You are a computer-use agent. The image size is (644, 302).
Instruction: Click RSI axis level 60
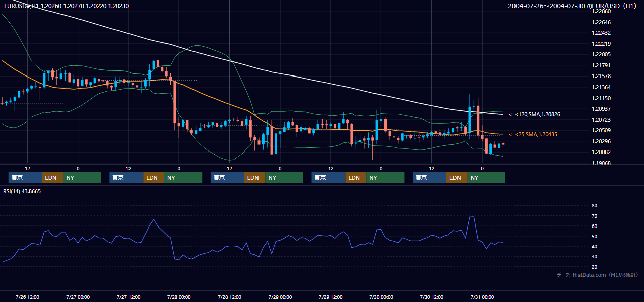[594, 226]
